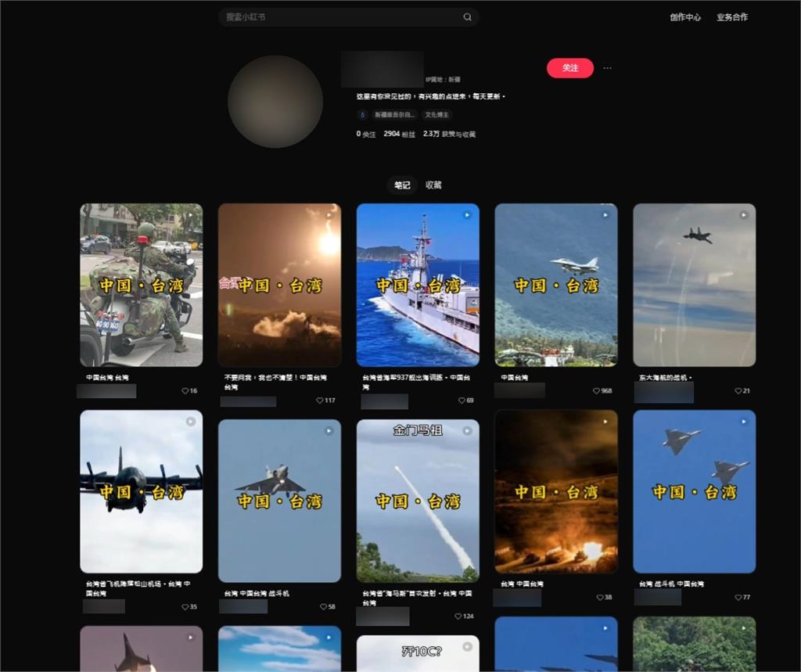Open the 创作中心 link
The height and width of the screenshot is (672, 801).
685,17
